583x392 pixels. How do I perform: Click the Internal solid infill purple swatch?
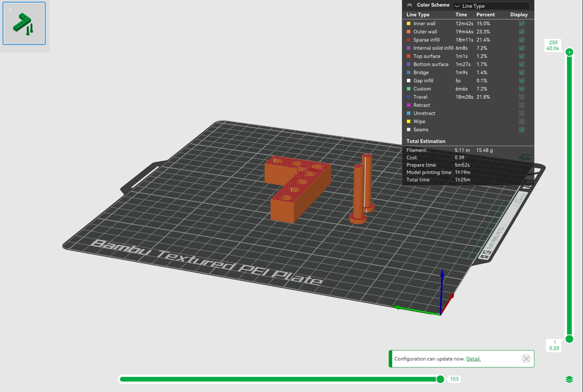(x=408, y=48)
